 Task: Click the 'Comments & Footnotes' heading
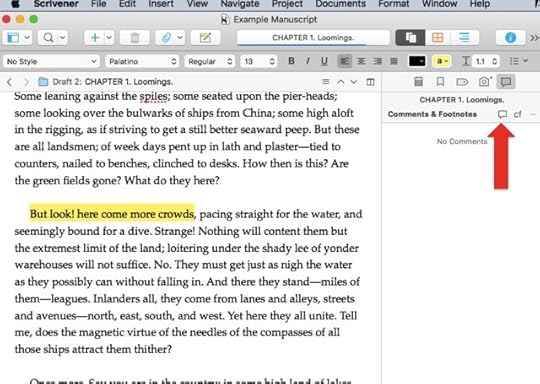pyautogui.click(x=432, y=114)
